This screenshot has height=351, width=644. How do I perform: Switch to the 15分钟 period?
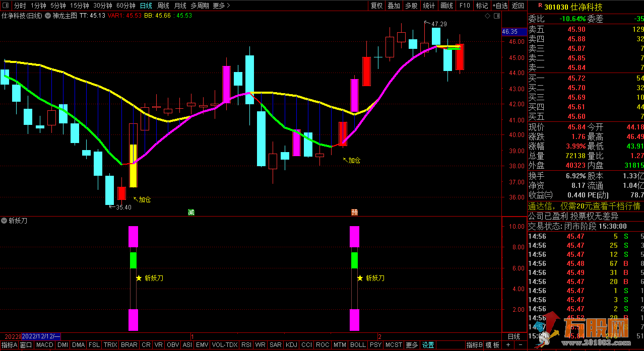point(79,6)
